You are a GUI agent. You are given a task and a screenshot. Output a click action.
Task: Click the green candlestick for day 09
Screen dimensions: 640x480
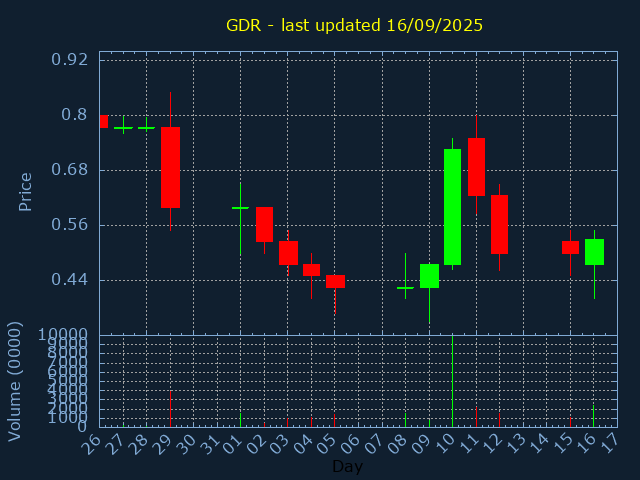pos(429,276)
